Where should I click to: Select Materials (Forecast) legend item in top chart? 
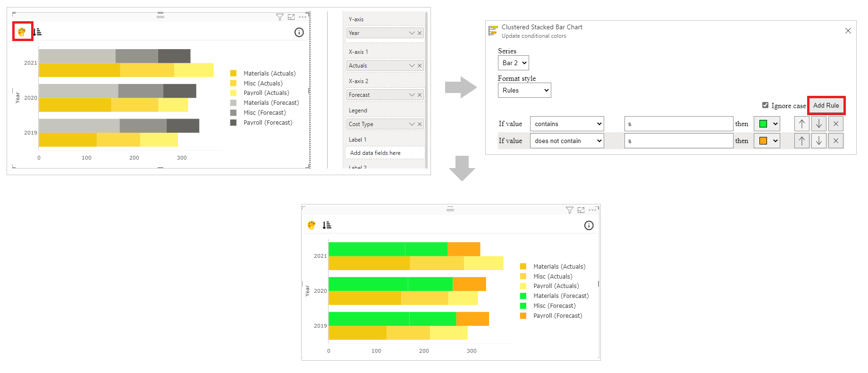pyautogui.click(x=265, y=103)
